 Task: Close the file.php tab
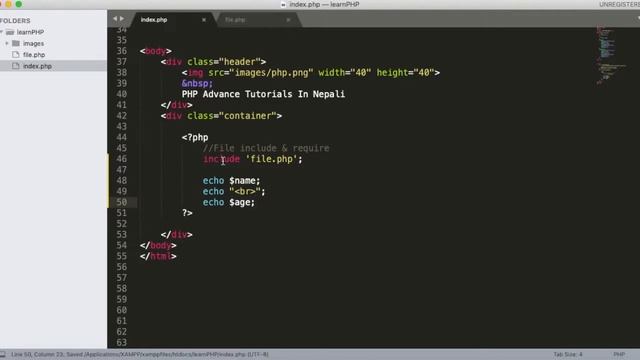pyautogui.click(x=288, y=20)
